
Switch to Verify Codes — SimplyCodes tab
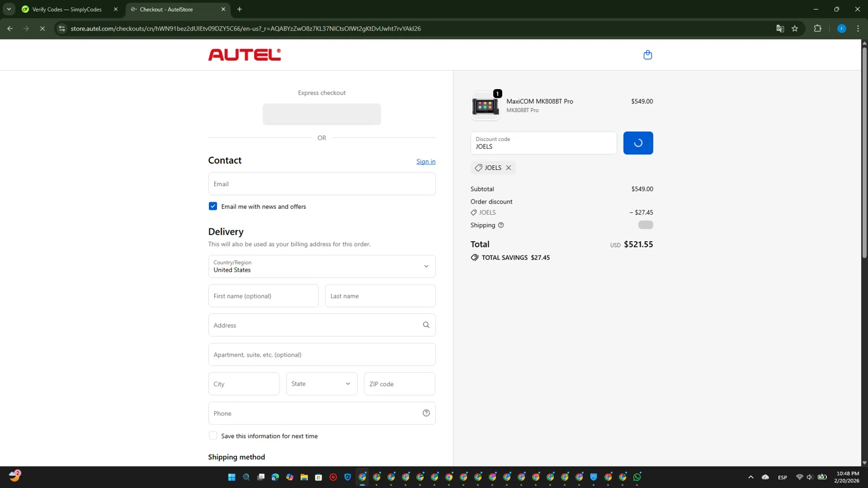click(x=67, y=9)
